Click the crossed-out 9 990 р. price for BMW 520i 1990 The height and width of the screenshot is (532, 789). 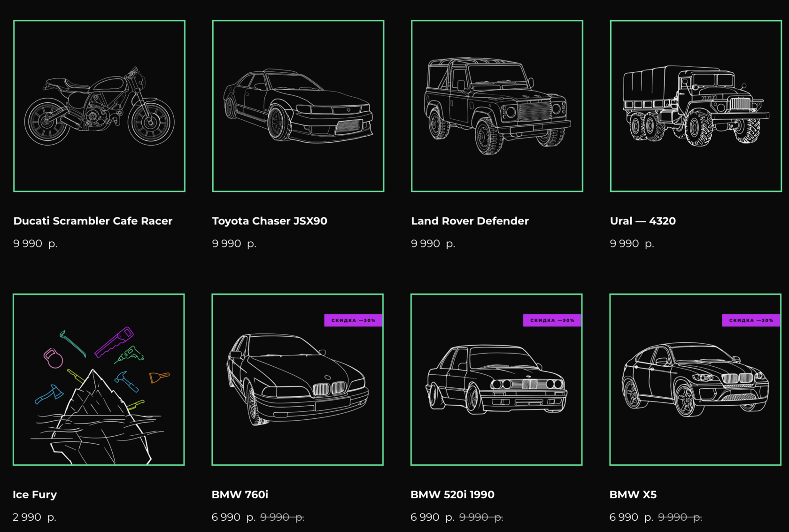point(481,517)
